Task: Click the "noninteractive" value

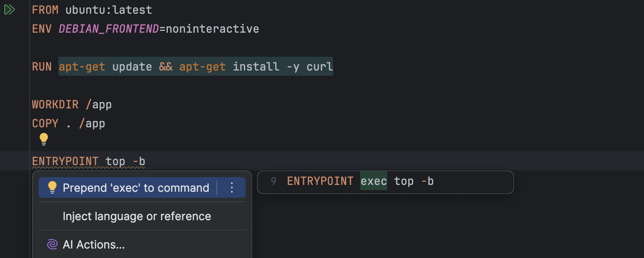Action: (x=213, y=29)
